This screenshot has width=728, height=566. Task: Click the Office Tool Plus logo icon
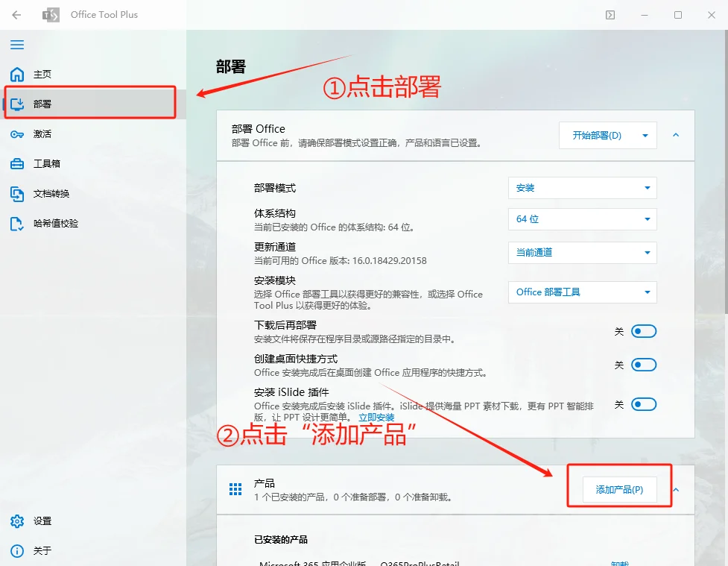[51, 15]
